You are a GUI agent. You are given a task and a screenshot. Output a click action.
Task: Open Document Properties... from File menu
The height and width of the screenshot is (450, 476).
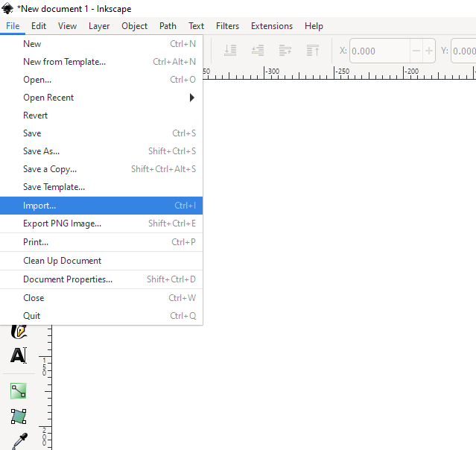pyautogui.click(x=101, y=279)
